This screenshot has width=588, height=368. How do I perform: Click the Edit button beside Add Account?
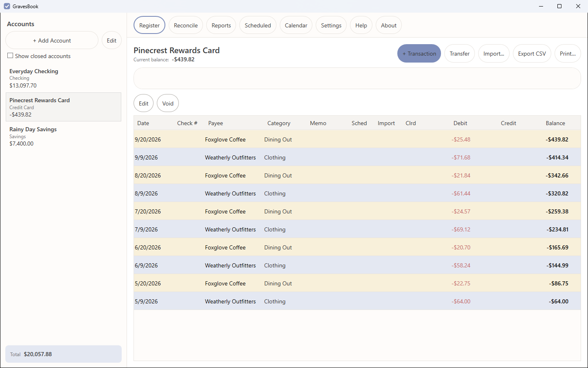(111, 40)
